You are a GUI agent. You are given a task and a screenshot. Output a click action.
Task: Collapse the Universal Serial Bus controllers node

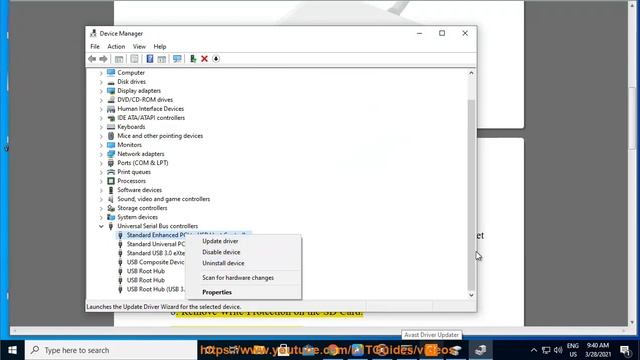pos(101,226)
